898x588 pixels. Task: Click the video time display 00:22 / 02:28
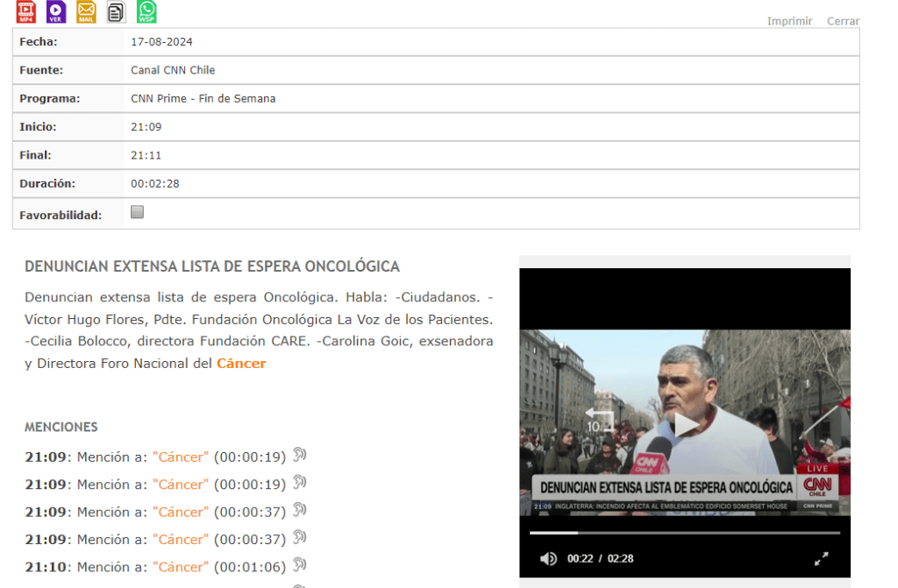[x=600, y=559]
